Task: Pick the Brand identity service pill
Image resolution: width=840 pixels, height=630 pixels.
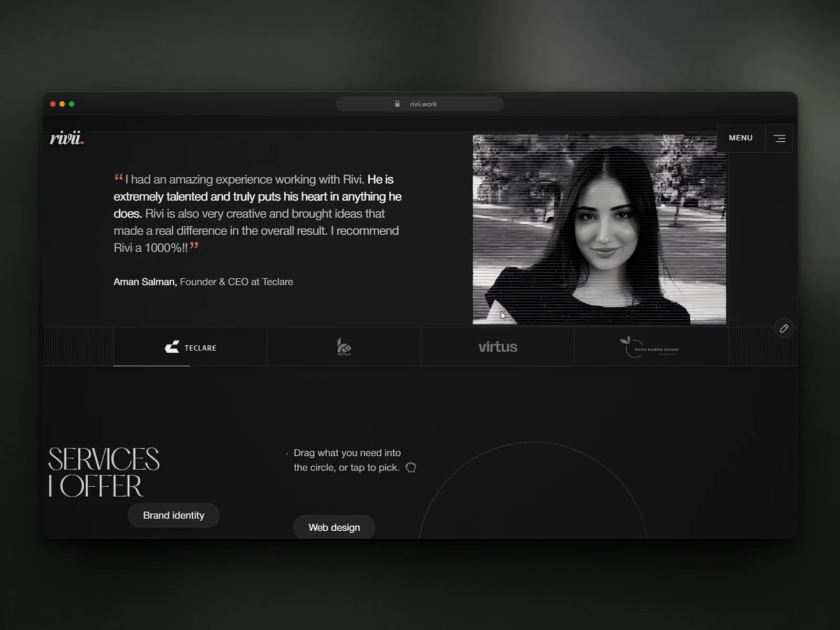Action: click(173, 516)
